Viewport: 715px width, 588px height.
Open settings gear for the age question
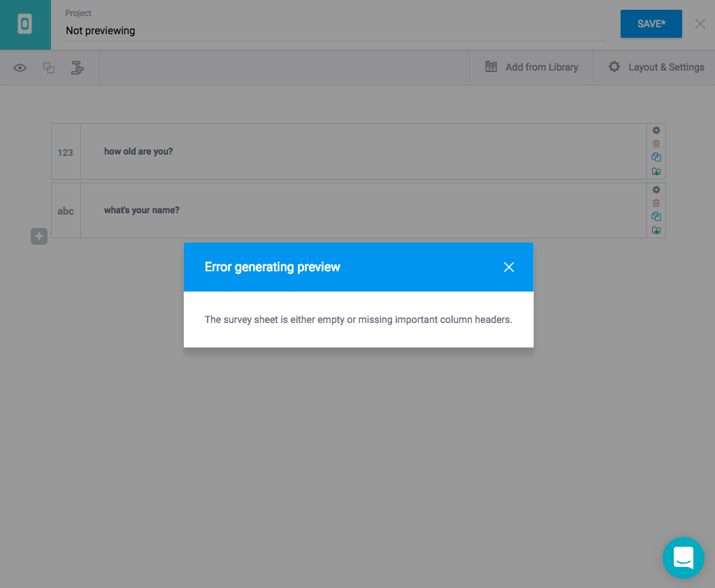(x=656, y=130)
